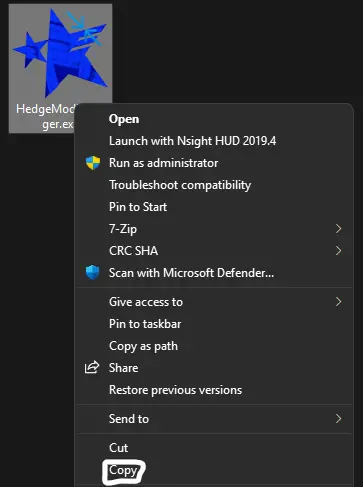363x487 pixels.
Task: Click Copy as path
Action: (214, 346)
